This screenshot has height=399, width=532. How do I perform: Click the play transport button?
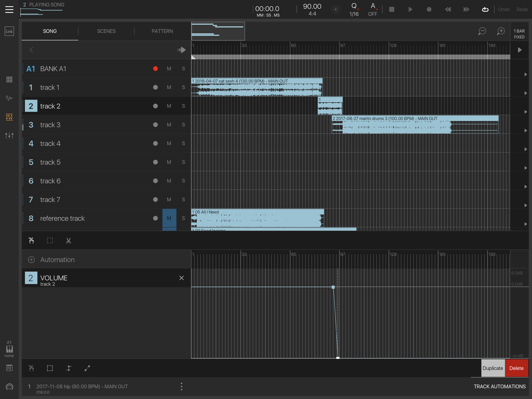(410, 9)
